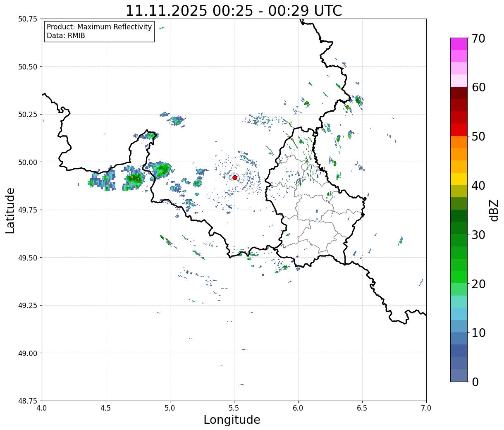Click the bright red colorbar segment above 50
This screenshot has width=504, height=430.
pos(459,130)
